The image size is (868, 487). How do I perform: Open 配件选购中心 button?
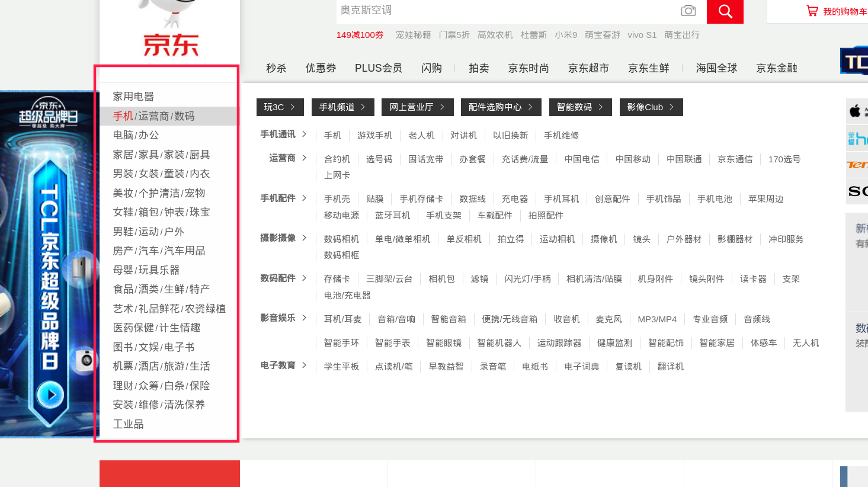click(x=501, y=107)
